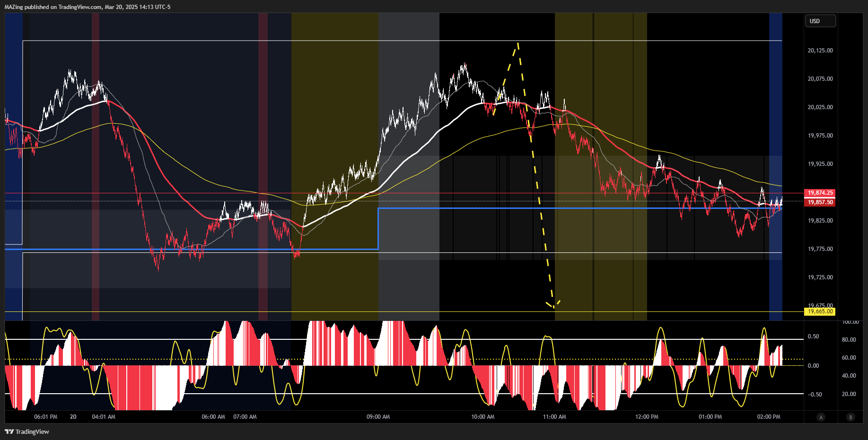Click the 10:00 AM time label
The image size is (868, 440).
click(x=483, y=417)
